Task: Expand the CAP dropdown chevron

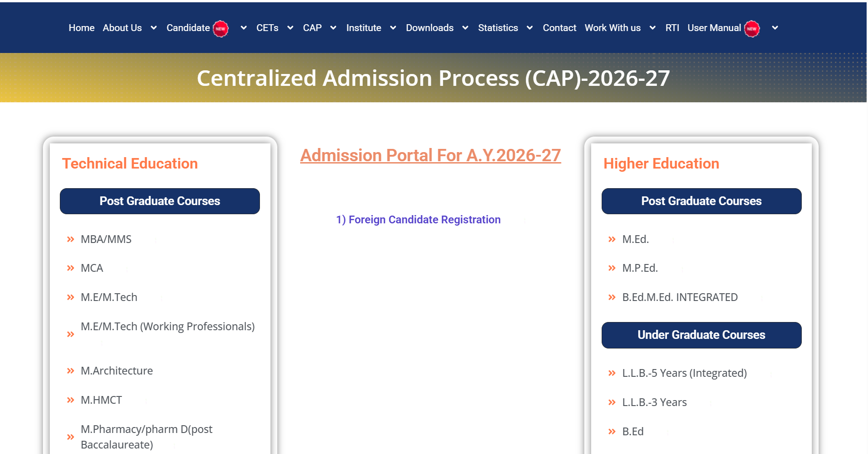Action: (333, 28)
